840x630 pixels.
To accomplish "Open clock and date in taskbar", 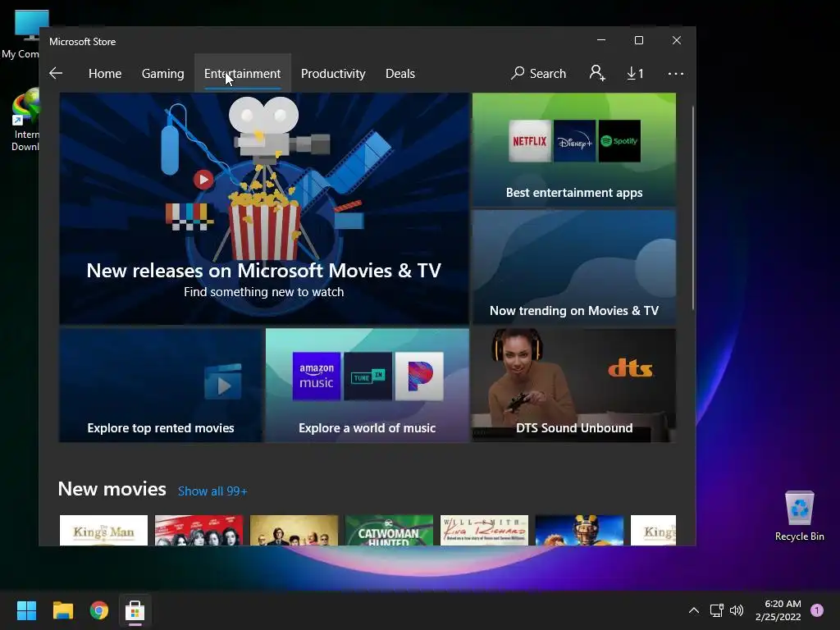I will click(x=778, y=610).
